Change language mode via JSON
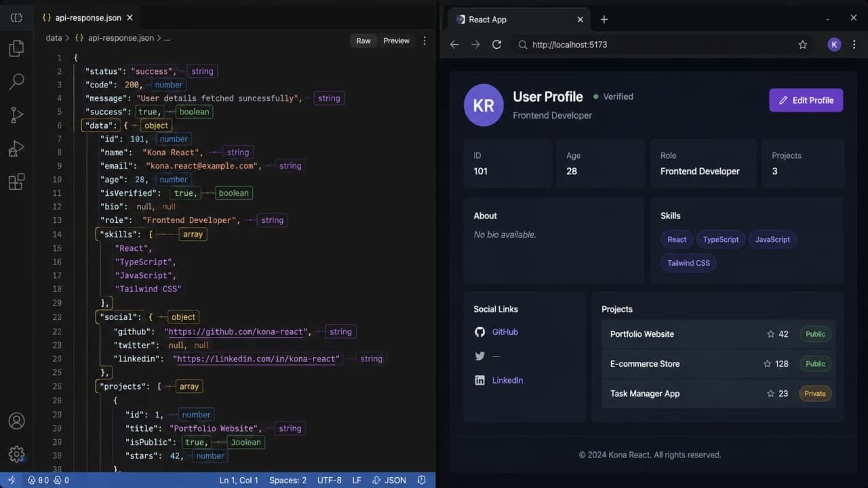The image size is (868, 488). [390, 480]
